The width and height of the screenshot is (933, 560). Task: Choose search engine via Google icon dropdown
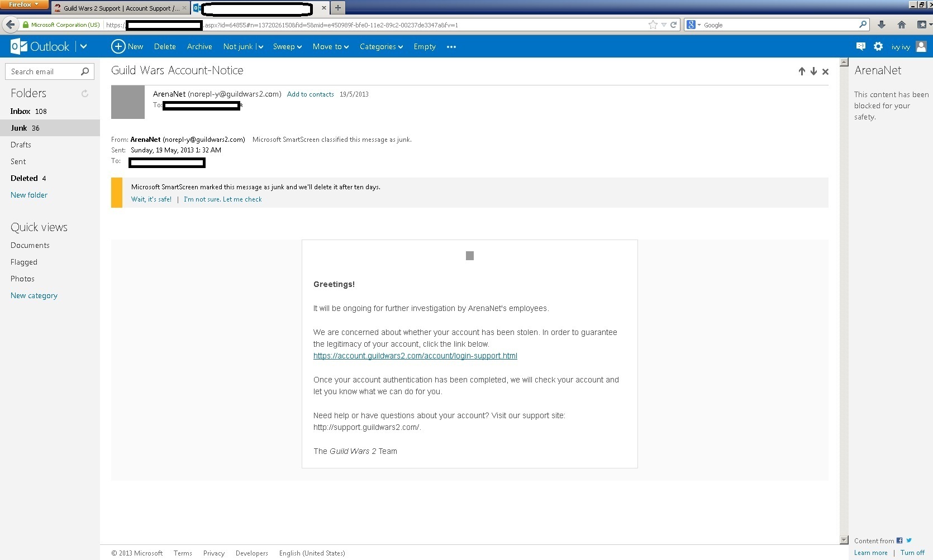point(693,25)
